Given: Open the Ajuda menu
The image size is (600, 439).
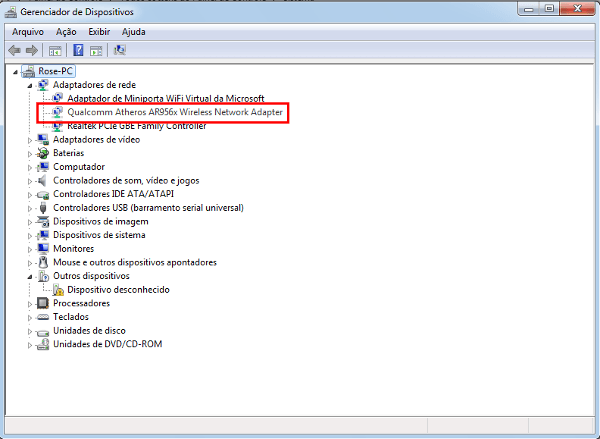Looking at the screenshot, I should click(x=134, y=32).
